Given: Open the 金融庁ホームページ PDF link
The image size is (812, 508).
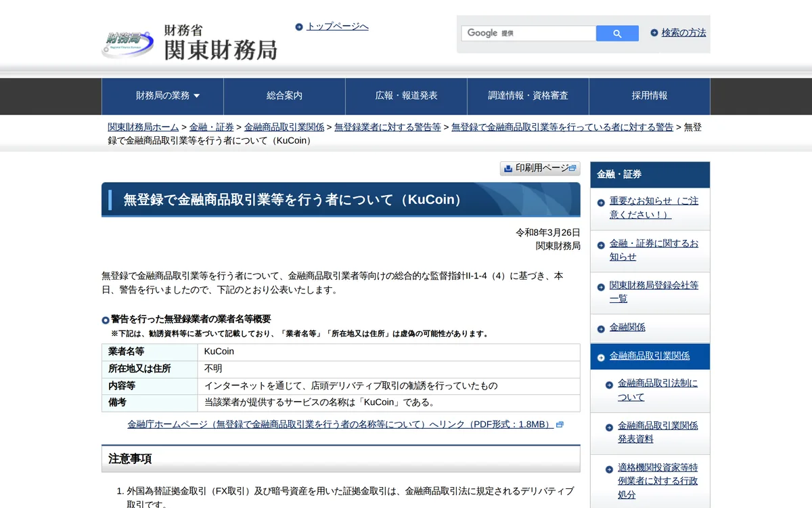Looking at the screenshot, I should coord(340,425).
